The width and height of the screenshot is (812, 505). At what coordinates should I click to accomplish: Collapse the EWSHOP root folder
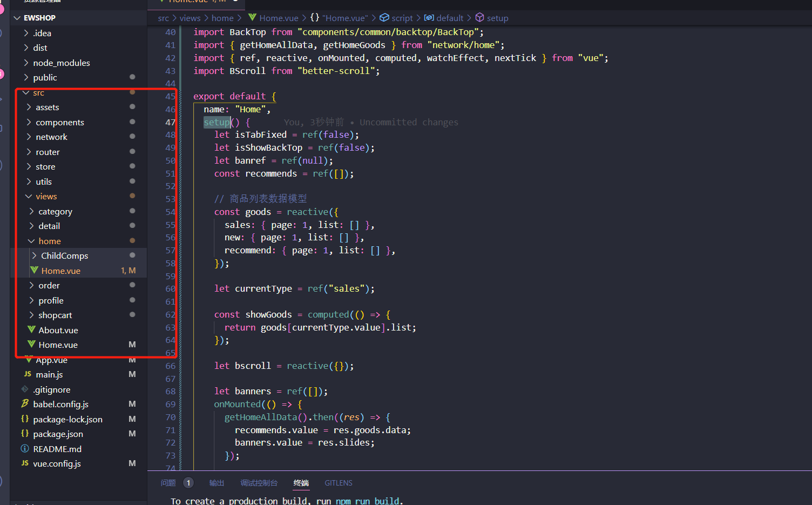pyautogui.click(x=39, y=18)
